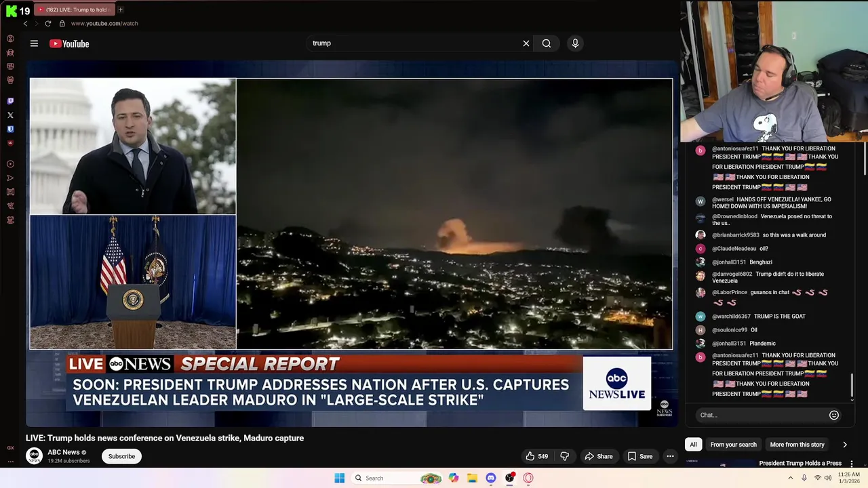The height and width of the screenshot is (488, 868).
Task: Start voice search with the microphone
Action: 575,43
